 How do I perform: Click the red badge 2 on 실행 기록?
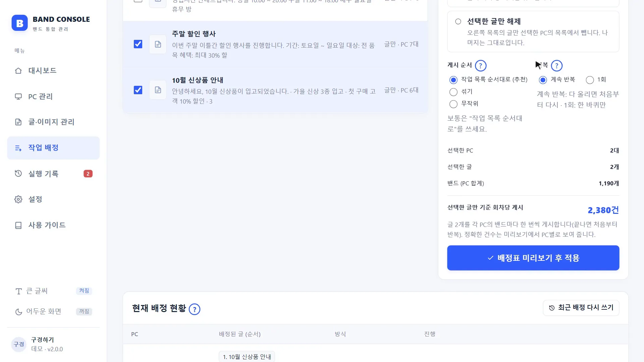(x=88, y=174)
